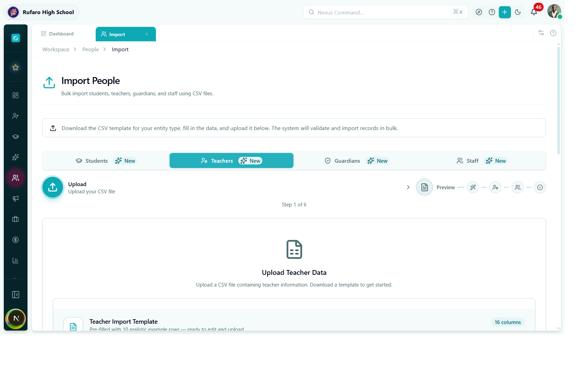The width and height of the screenshot is (588, 387).
Task: Open the dollar finance sidebar icon
Action: pyautogui.click(x=15, y=240)
